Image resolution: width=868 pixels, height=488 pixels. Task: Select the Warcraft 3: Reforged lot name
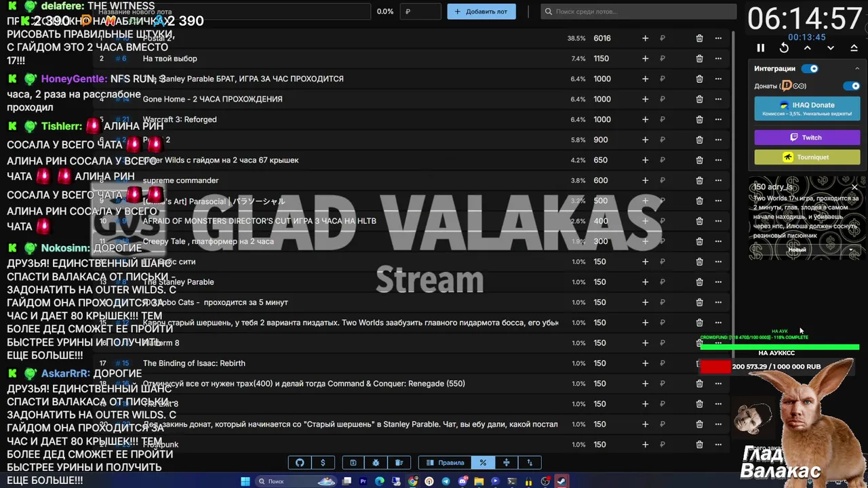tap(180, 120)
